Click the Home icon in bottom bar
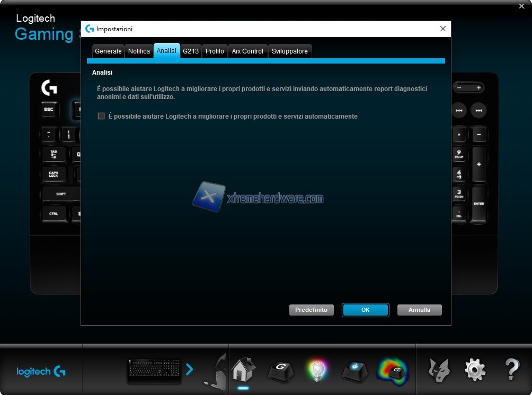The width and height of the screenshot is (532, 395). click(x=243, y=369)
